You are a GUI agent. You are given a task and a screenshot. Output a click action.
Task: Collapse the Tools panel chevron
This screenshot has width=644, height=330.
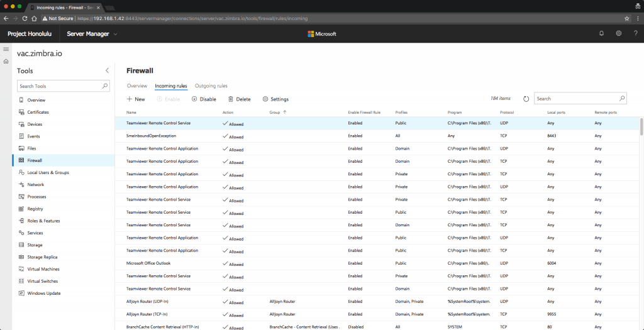tap(107, 70)
